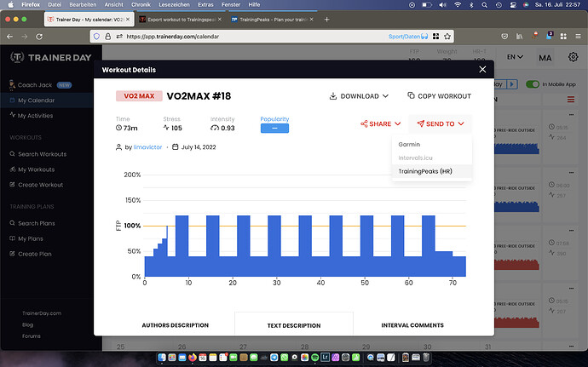The image size is (588, 367).
Task: Switch to Export workout to TrainingPeaks tab
Action: [x=182, y=20]
